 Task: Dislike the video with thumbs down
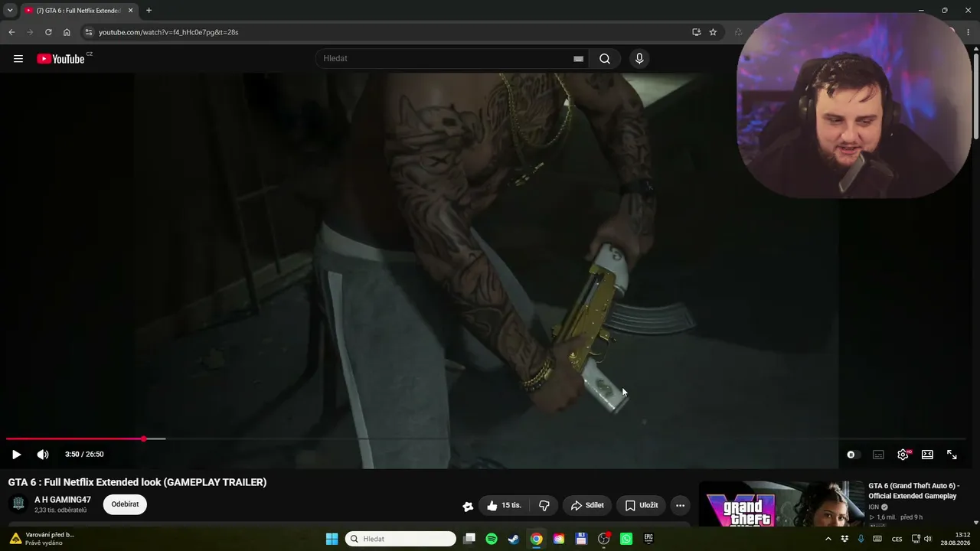[x=544, y=505]
